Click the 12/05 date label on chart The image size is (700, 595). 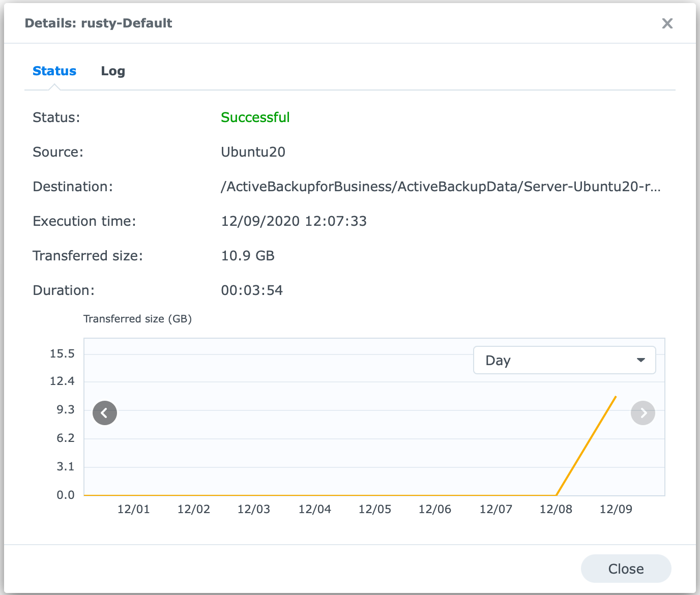point(374,509)
